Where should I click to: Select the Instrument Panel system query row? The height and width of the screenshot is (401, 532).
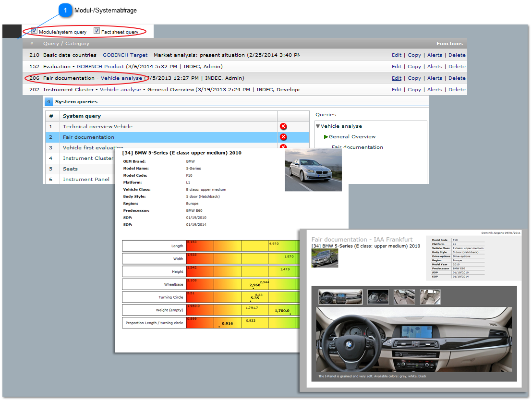click(80, 179)
